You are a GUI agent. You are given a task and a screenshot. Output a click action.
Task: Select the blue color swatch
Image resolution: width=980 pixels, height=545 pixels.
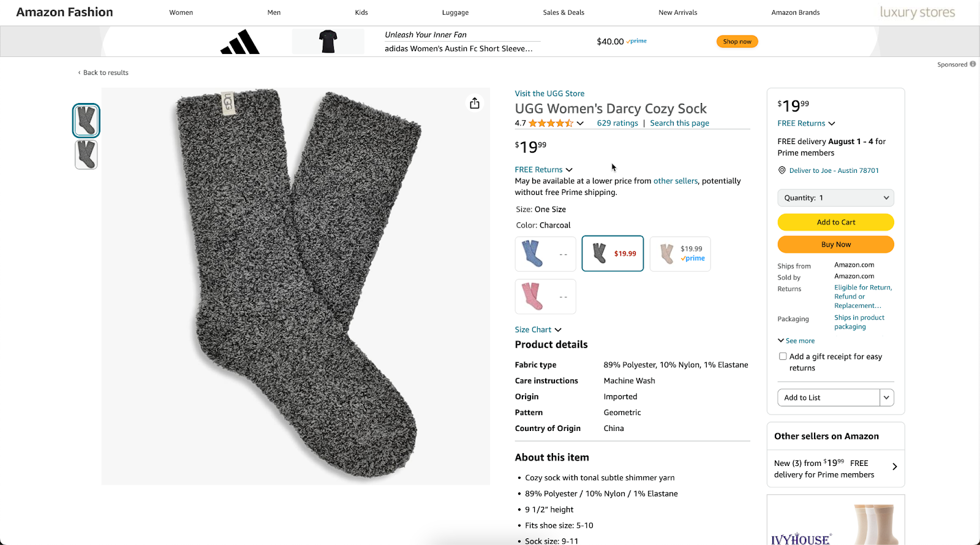545,253
